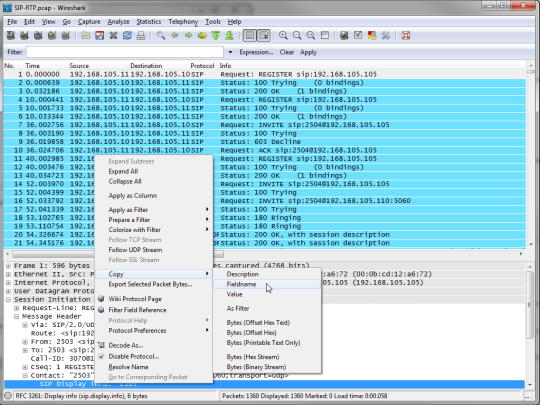Restart the live capture icon
540x405 pixels.
click(x=65, y=35)
